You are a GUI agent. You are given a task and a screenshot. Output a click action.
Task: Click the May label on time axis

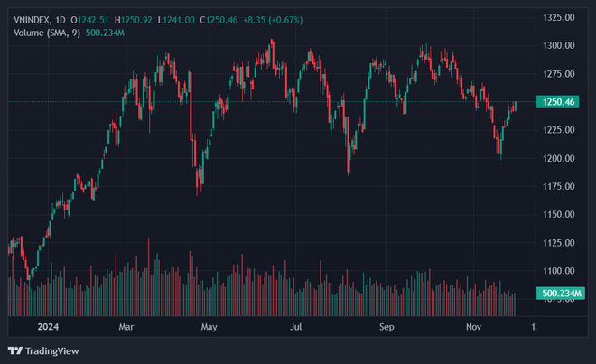point(210,325)
